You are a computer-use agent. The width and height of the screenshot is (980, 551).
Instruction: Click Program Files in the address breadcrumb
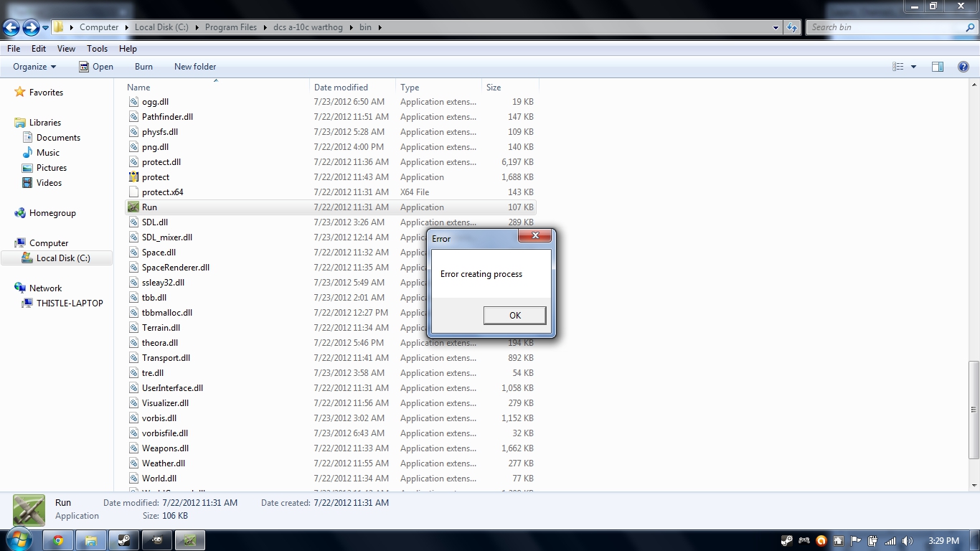tap(230, 27)
